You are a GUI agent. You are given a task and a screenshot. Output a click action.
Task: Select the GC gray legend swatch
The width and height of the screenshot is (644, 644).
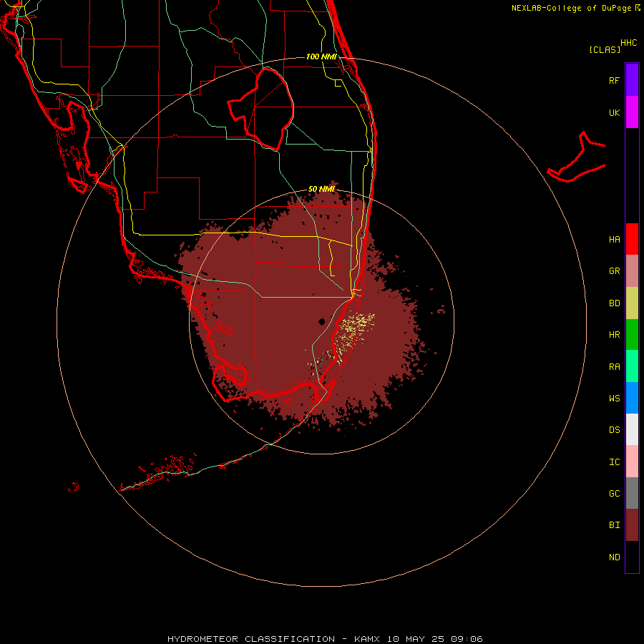tap(632, 493)
